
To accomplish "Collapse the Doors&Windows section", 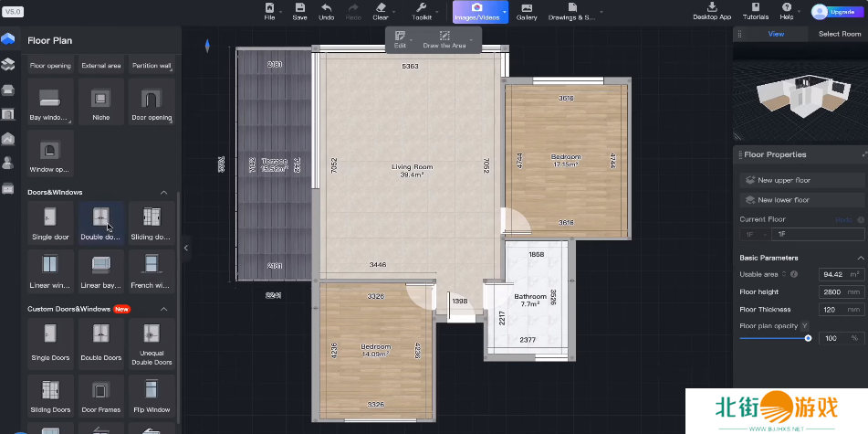I will [164, 193].
